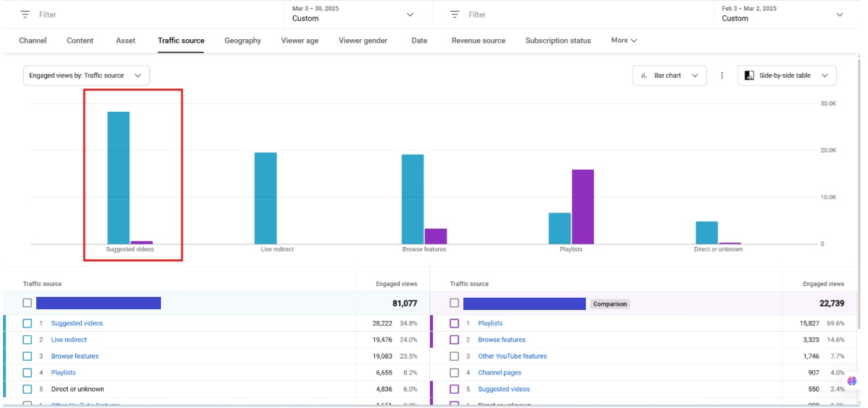The image size is (868, 408).
Task: Toggle the Comparison total row checkbox
Action: (455, 303)
